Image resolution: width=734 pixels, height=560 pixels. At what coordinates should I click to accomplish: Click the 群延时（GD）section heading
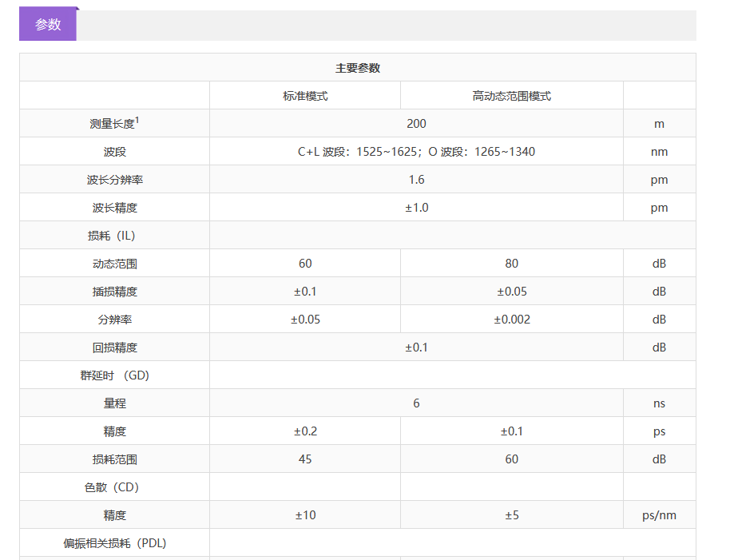tap(115, 375)
